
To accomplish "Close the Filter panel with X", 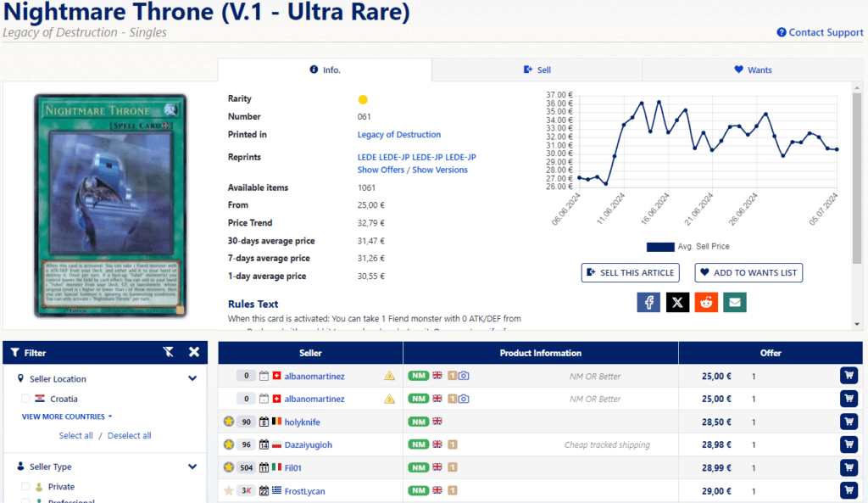I will [x=194, y=352].
